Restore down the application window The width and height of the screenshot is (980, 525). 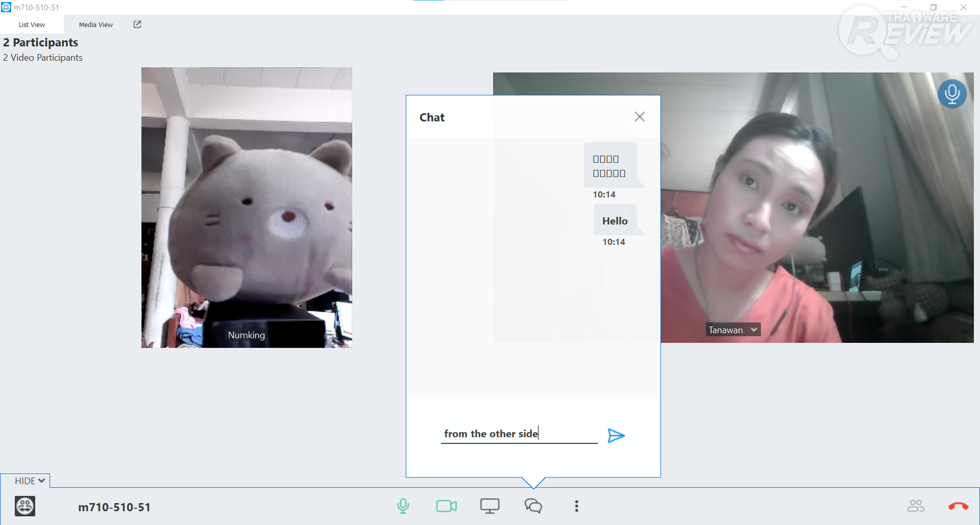[934, 7]
